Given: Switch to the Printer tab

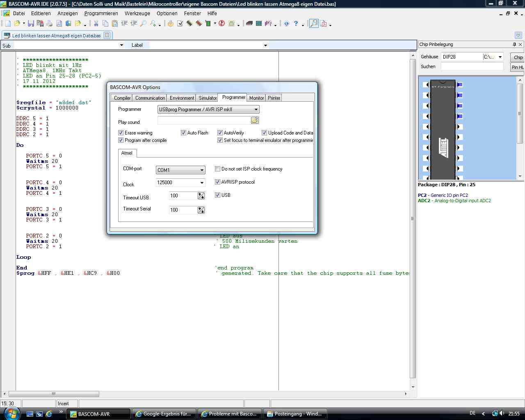Looking at the screenshot, I should pos(274,98).
